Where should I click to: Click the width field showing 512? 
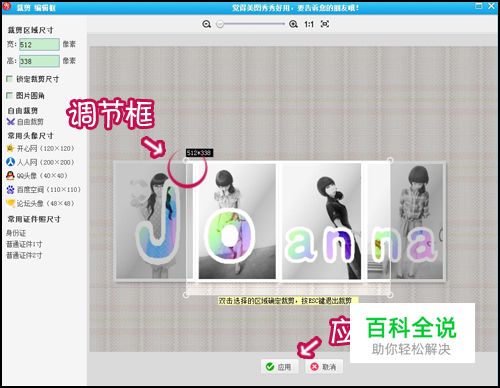click(x=39, y=44)
